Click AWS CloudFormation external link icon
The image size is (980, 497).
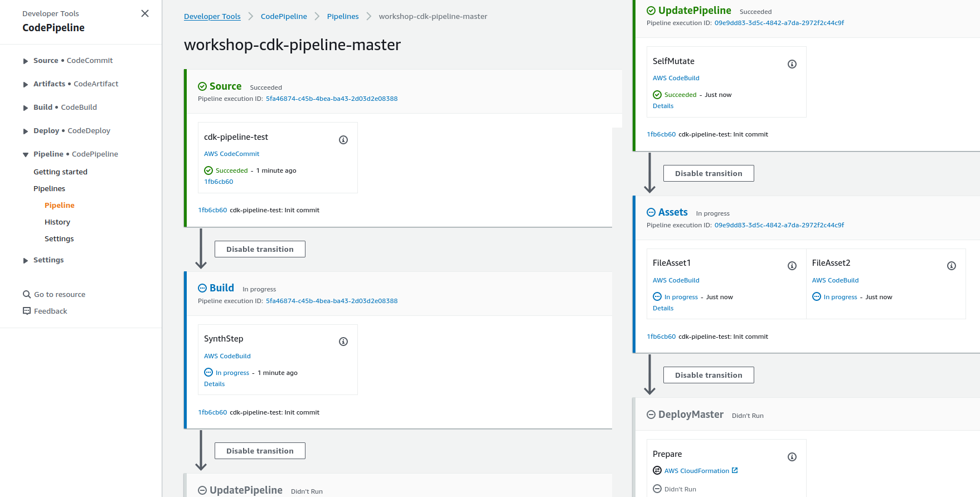[735, 470]
